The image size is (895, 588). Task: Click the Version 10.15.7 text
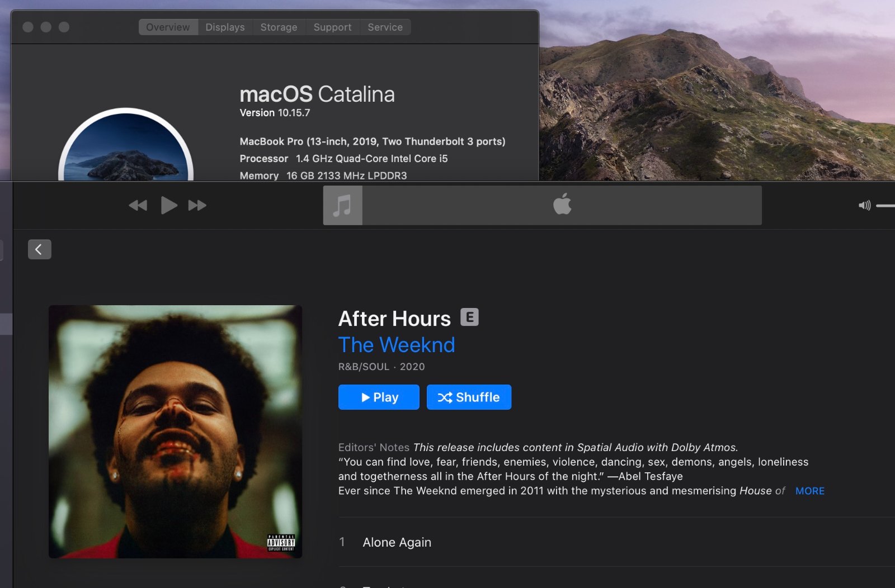275,113
